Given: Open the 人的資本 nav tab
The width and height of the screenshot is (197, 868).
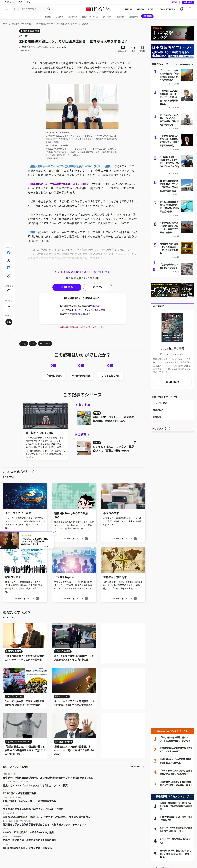Looking at the screenshot, I should (x=59, y=16).
